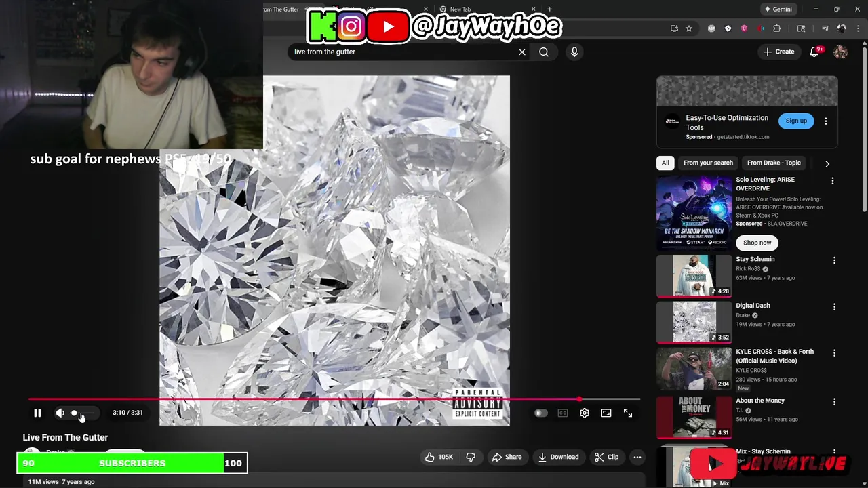868x488 pixels.
Task: Open Digital Dash options menu
Action: 834,306
